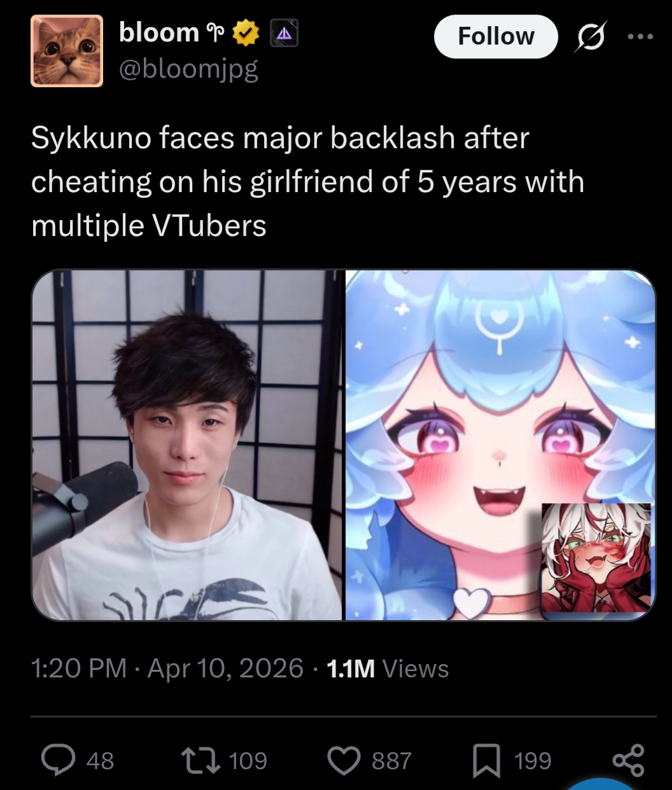Screen dimensions: 672x790
Task: View the 1.1M Views analytics
Action: 388,669
